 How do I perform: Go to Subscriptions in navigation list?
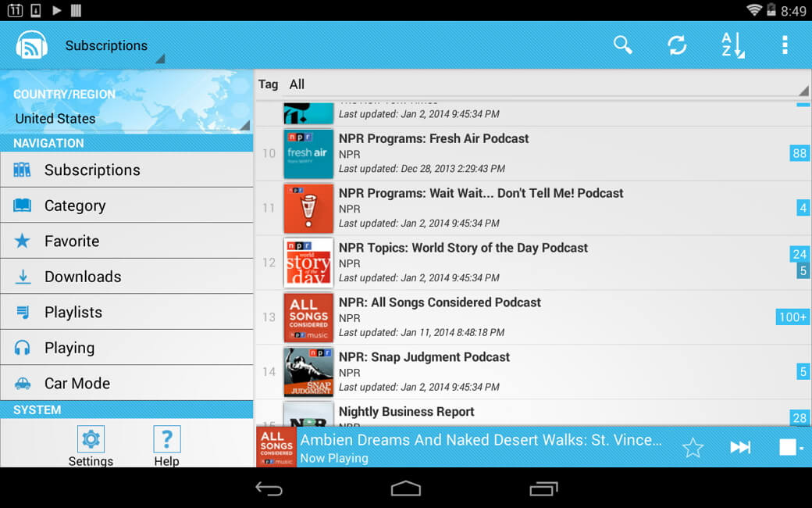pyautogui.click(x=126, y=170)
